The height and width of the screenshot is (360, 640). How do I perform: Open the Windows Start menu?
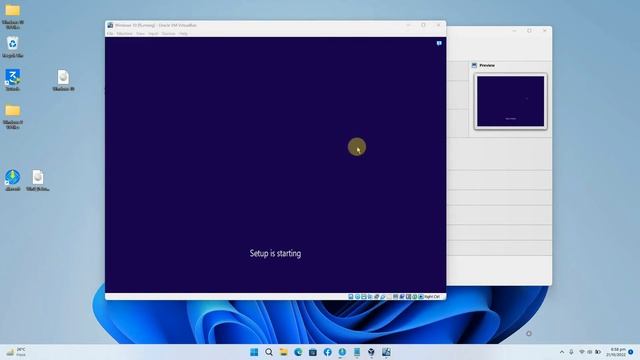(x=254, y=352)
